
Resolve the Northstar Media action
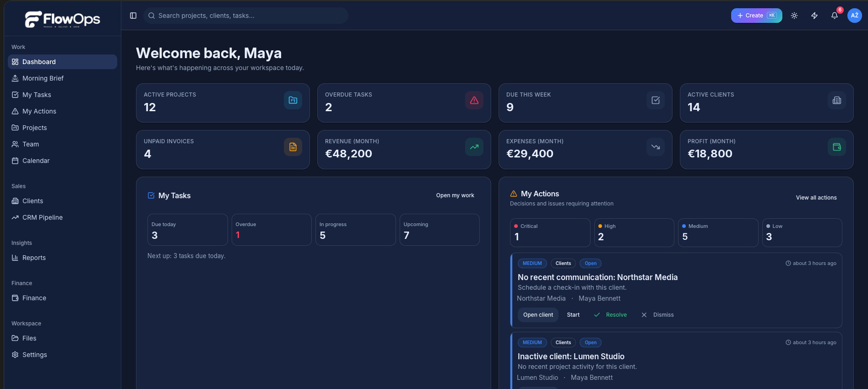click(x=610, y=315)
